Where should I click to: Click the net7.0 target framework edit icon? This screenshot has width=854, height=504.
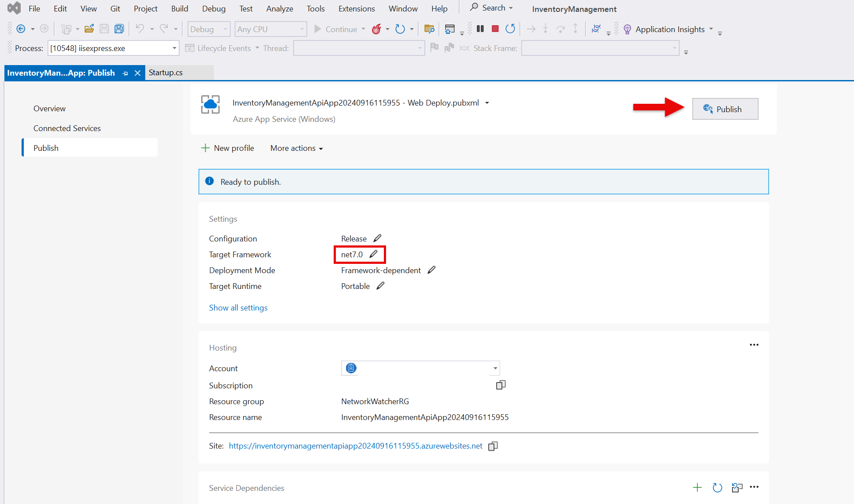point(375,254)
